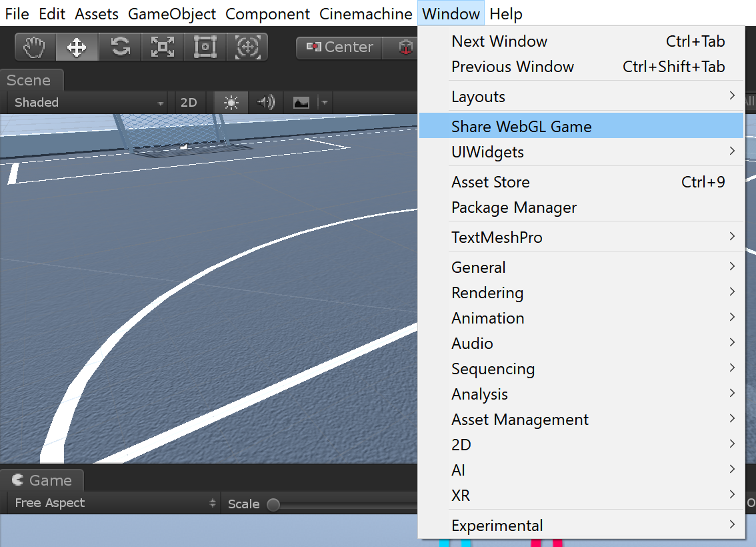This screenshot has width=756, height=547.
Task: Toggle scene lighting sun icon
Action: pyautogui.click(x=231, y=102)
